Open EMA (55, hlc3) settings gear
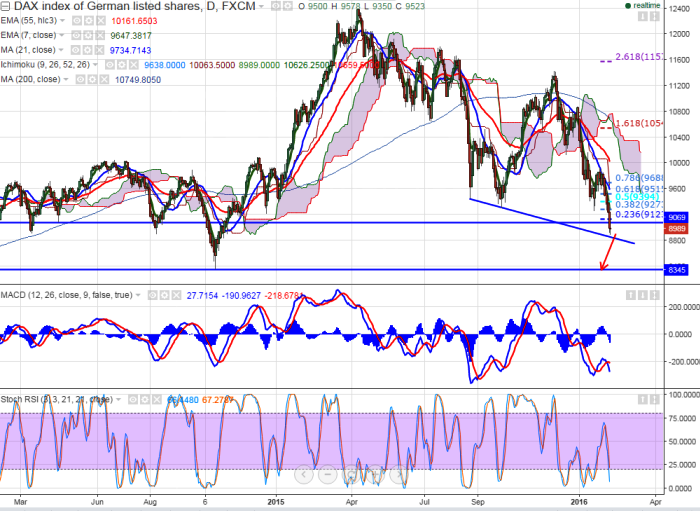 point(89,21)
